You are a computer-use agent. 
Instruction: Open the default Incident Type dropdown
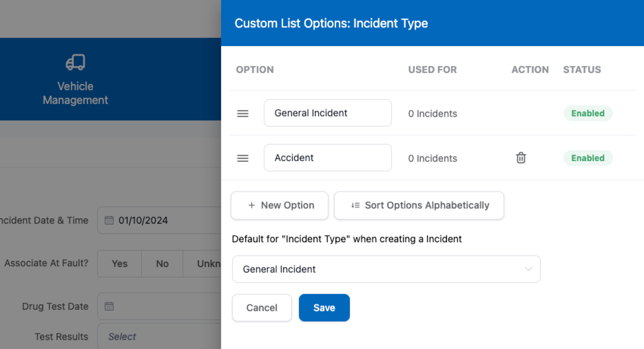pyautogui.click(x=386, y=269)
